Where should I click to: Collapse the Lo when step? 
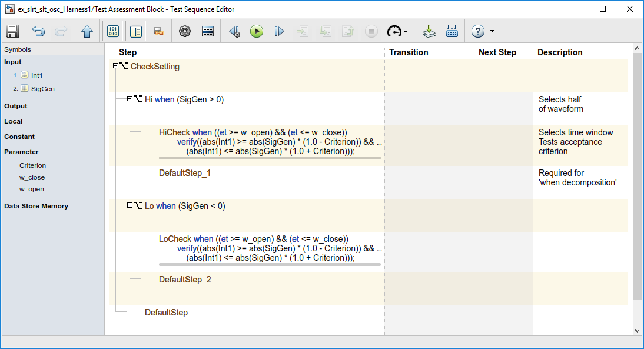130,205
